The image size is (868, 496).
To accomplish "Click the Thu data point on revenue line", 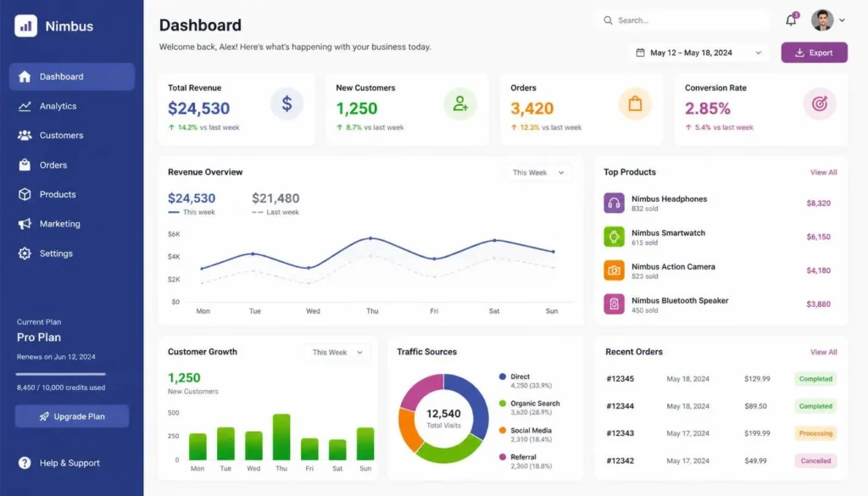I will [371, 238].
